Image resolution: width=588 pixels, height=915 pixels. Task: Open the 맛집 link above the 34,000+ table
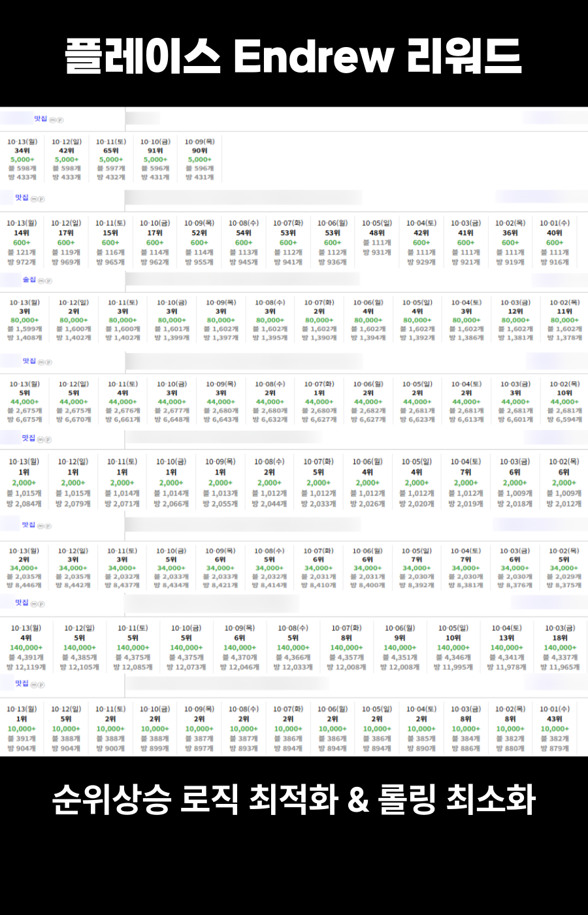click(28, 525)
